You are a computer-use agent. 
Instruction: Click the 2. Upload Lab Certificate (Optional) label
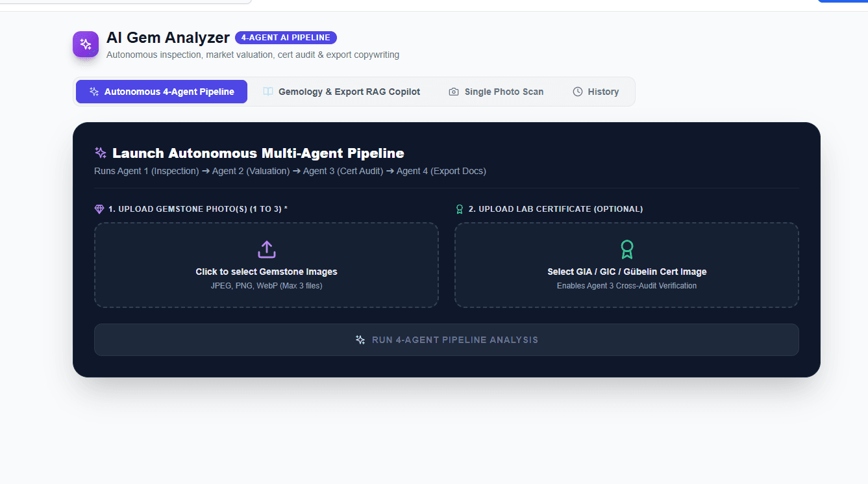pos(556,209)
